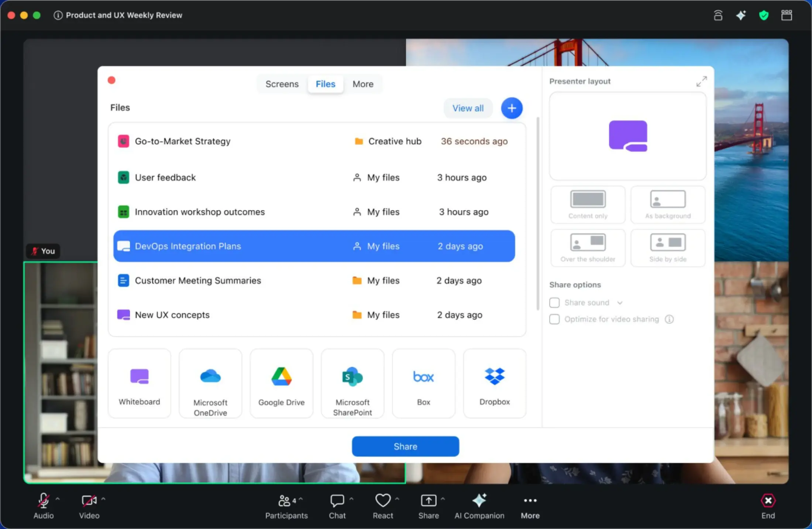Enable Optimize for video sharing checkbox
Viewport: 812px width, 529px height.
click(x=554, y=319)
